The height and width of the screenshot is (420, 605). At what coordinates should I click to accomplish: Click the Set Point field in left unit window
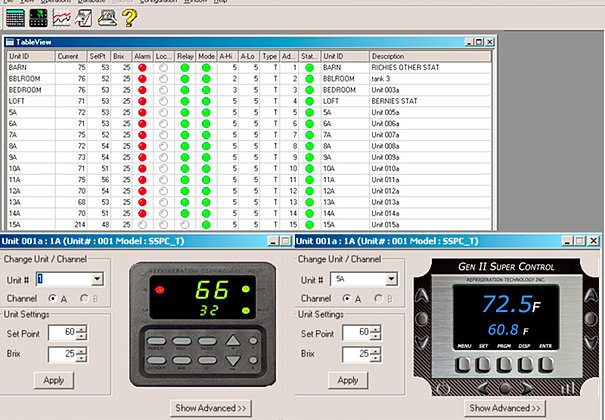point(62,332)
